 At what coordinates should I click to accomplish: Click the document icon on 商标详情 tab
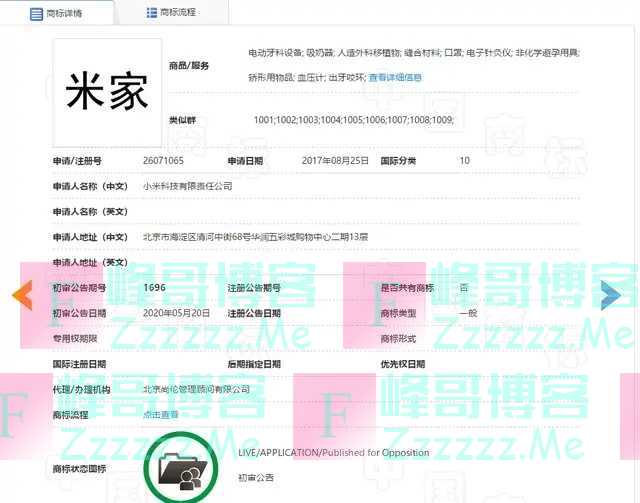[x=37, y=12]
